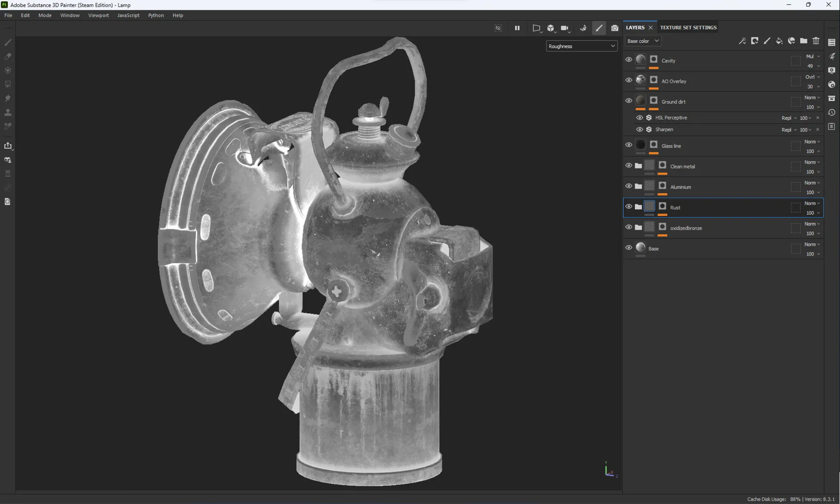
Task: Open the Base color channel dropdown
Action: [643, 41]
